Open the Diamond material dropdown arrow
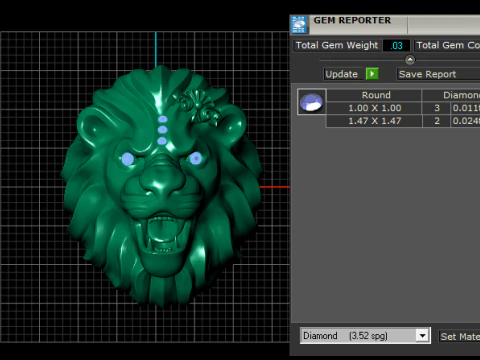 422,336
